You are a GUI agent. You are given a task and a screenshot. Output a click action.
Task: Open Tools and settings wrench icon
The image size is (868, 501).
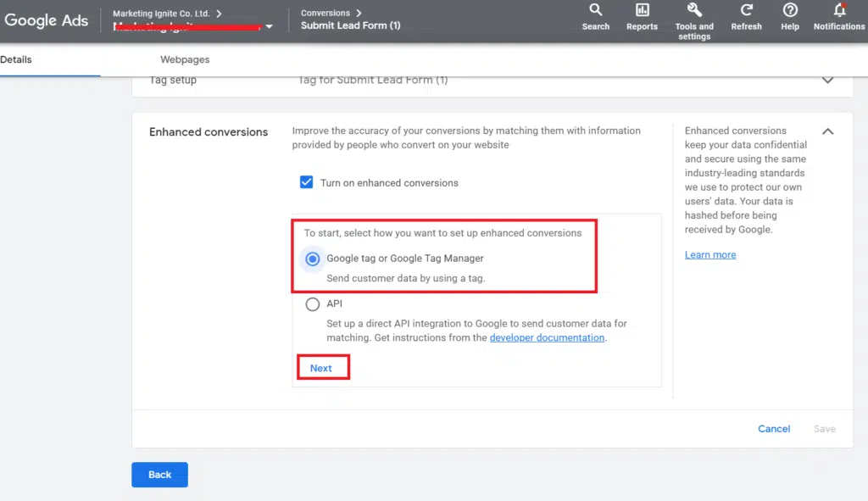point(693,11)
